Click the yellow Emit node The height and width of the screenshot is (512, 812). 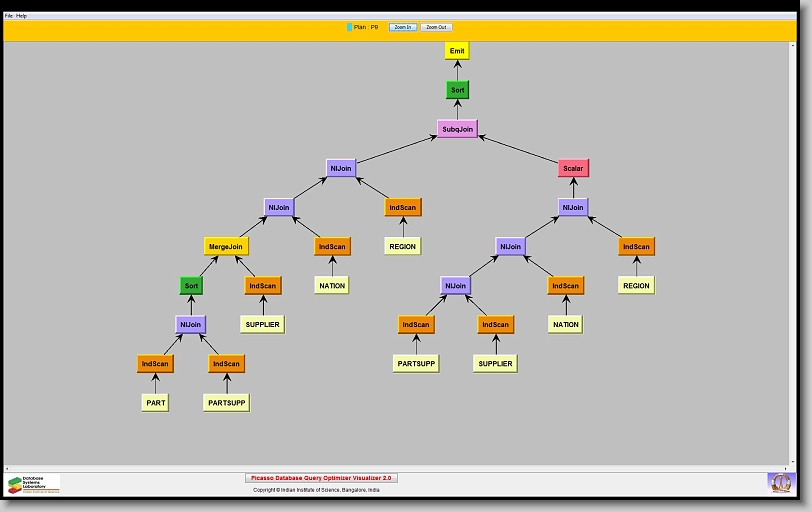point(457,51)
